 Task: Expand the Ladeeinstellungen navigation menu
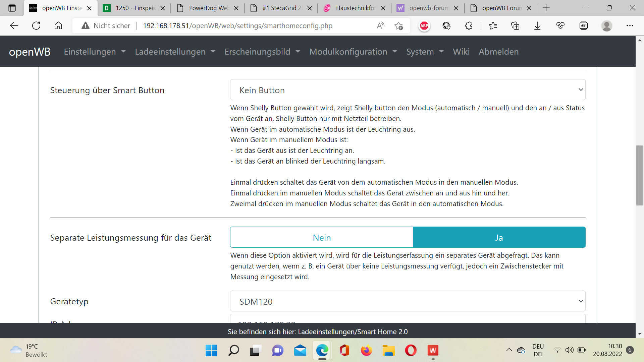175,52
